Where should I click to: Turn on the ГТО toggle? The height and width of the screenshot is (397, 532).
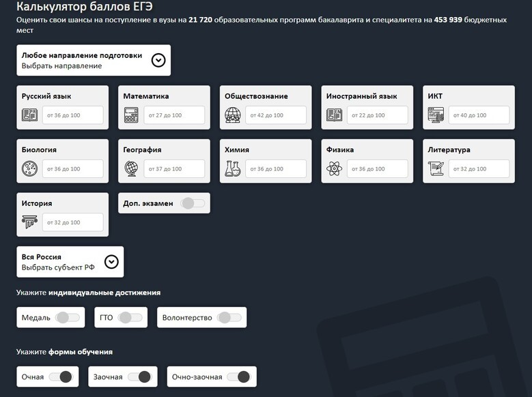point(130,318)
